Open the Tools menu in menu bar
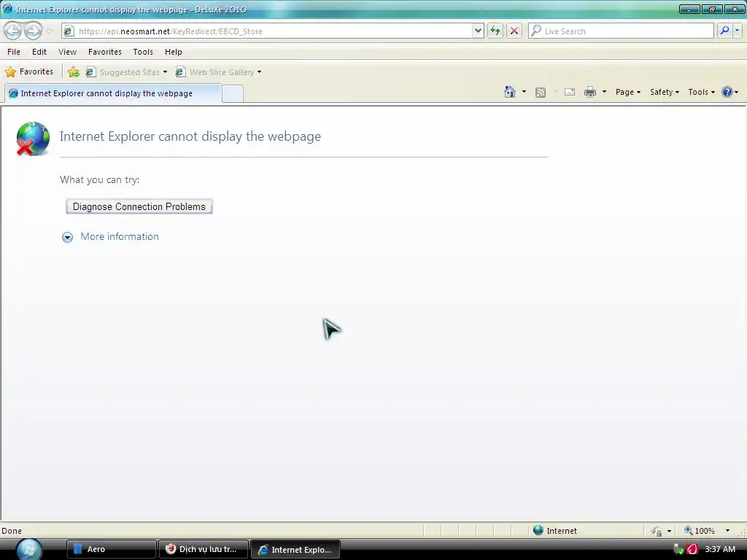 [143, 52]
